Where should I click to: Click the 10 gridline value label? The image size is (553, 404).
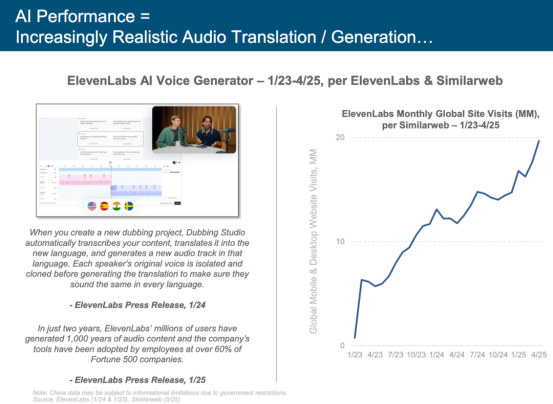(340, 241)
